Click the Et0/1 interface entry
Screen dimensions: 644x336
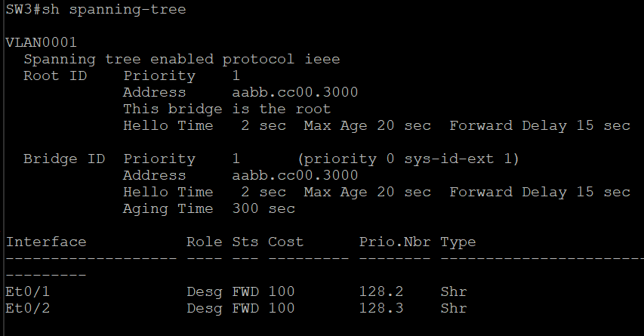(x=27, y=292)
